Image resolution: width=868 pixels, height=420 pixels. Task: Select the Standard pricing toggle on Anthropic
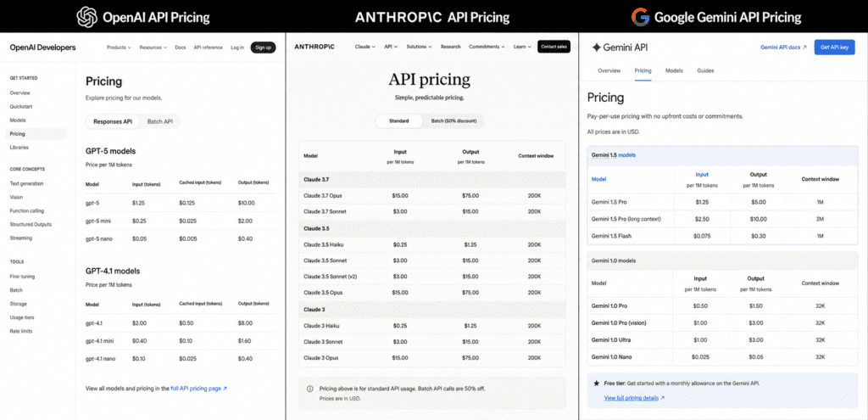[398, 120]
